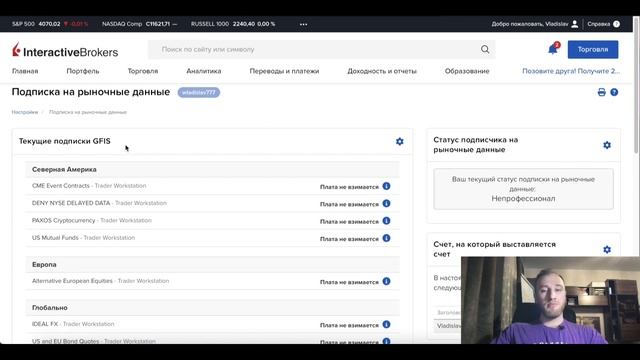Show info for IDEAL FX
640x360 pixels.
pyautogui.click(x=386, y=324)
